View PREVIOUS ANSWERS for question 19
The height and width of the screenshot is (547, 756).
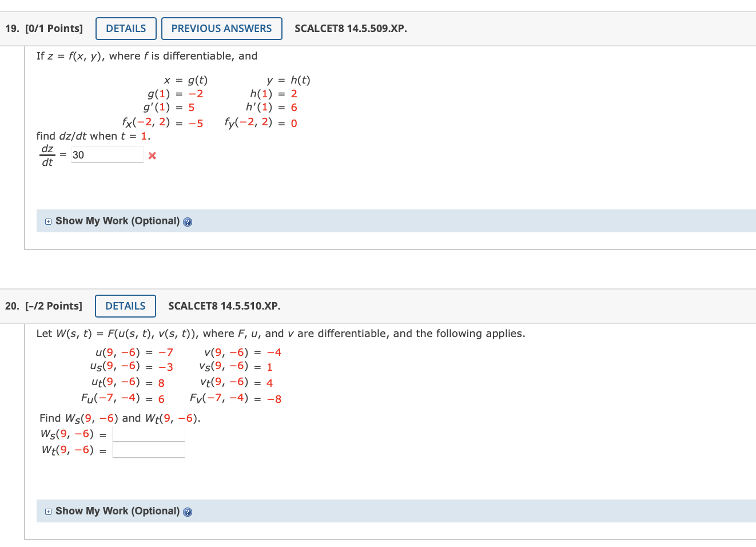tap(221, 28)
